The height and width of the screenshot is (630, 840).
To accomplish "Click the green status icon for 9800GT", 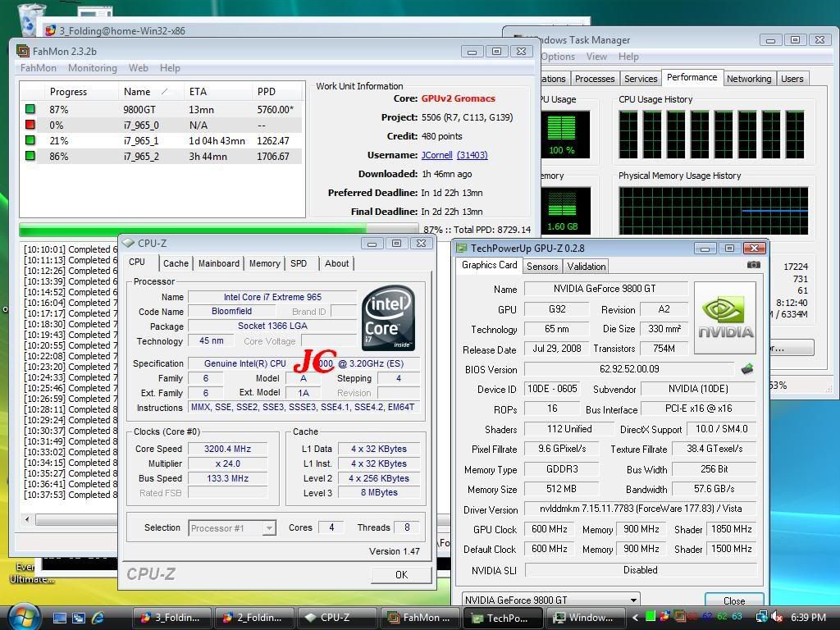I will click(x=30, y=109).
